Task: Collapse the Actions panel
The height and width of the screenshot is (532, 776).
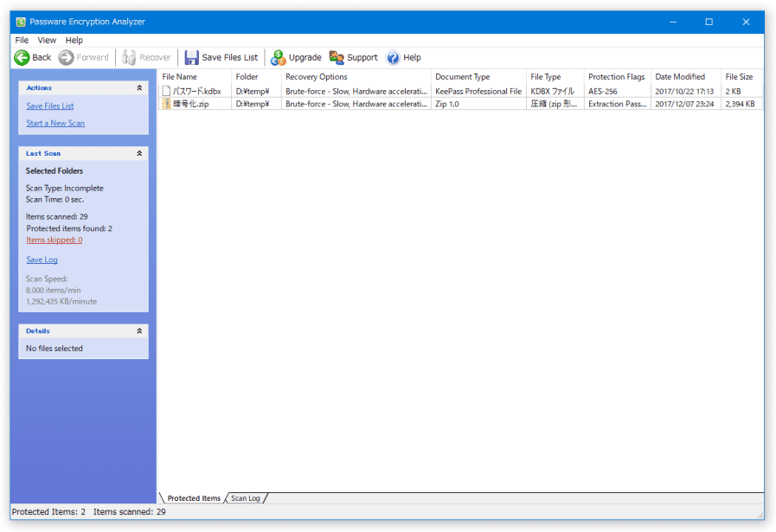Action: (139, 87)
